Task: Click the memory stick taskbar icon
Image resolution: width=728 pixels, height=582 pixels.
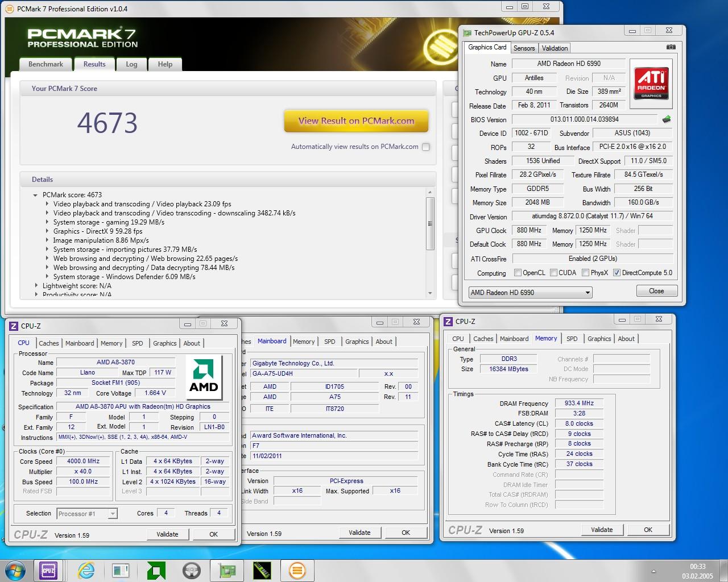Action: click(x=262, y=570)
